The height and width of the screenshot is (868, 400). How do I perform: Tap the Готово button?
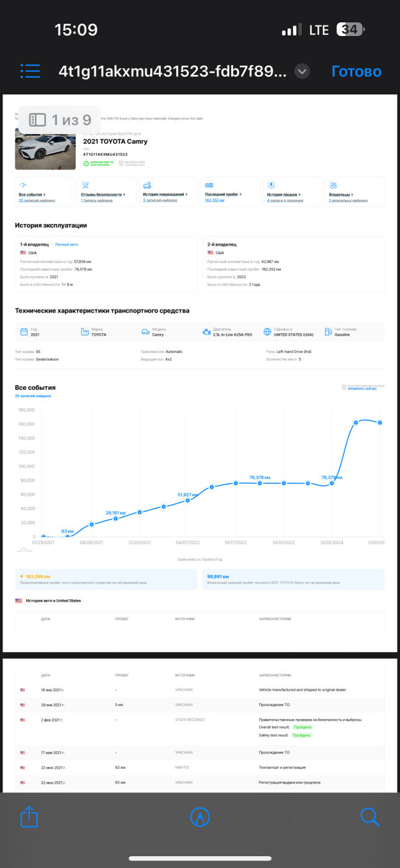[x=356, y=71]
